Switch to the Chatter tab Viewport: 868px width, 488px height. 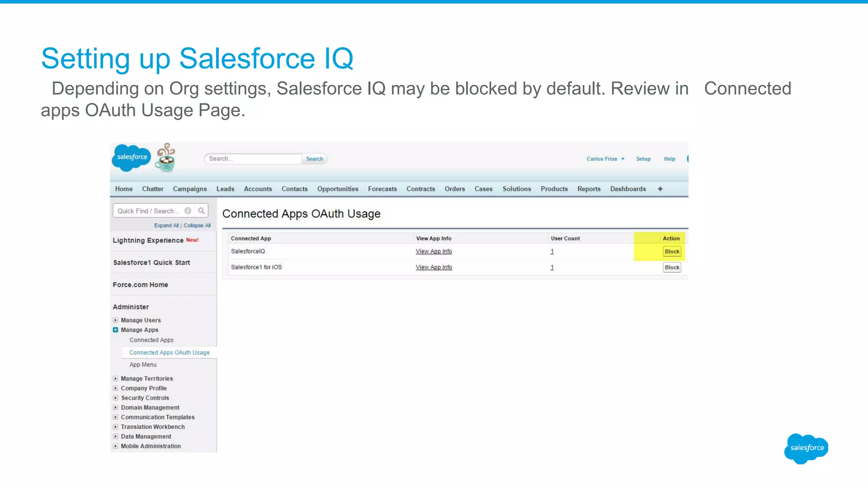point(153,189)
